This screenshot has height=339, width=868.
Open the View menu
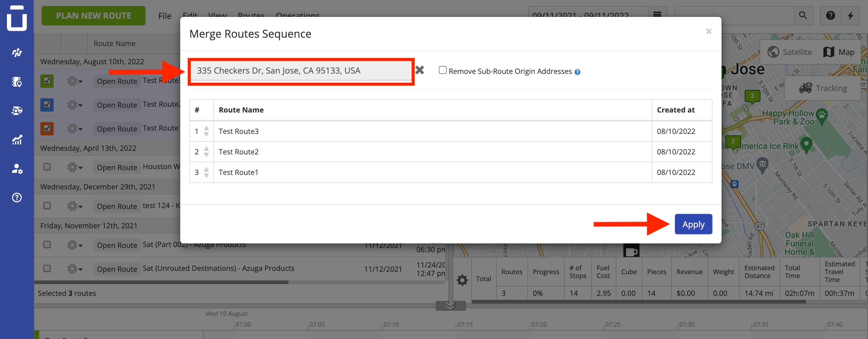pyautogui.click(x=217, y=15)
